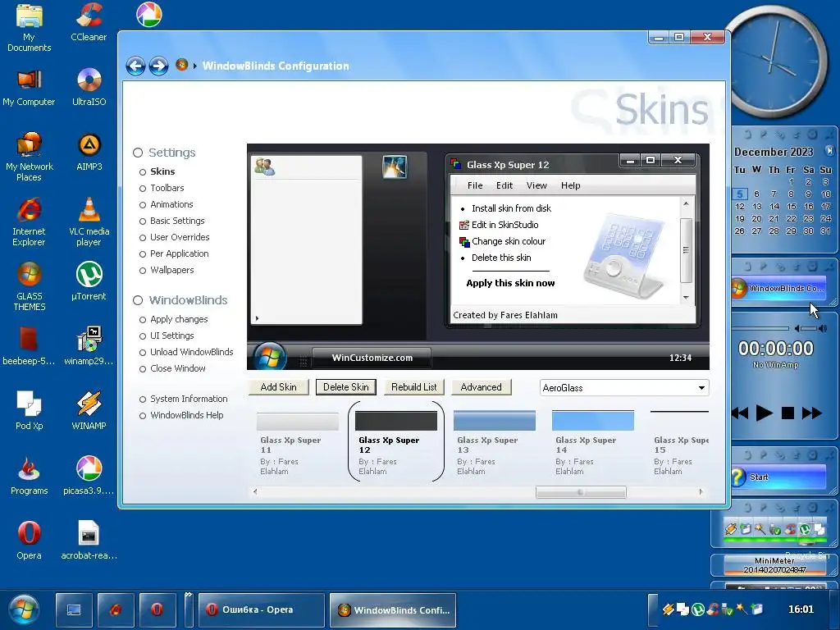Launch WINAMP desktop shortcut
840x630 pixels.
(89, 411)
